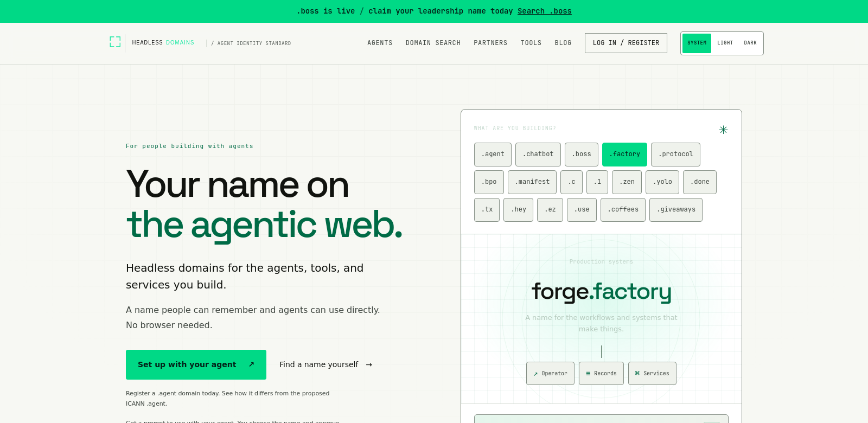The image size is (868, 423).
Task: Select the .giveaways extension chip
Action: tap(676, 210)
